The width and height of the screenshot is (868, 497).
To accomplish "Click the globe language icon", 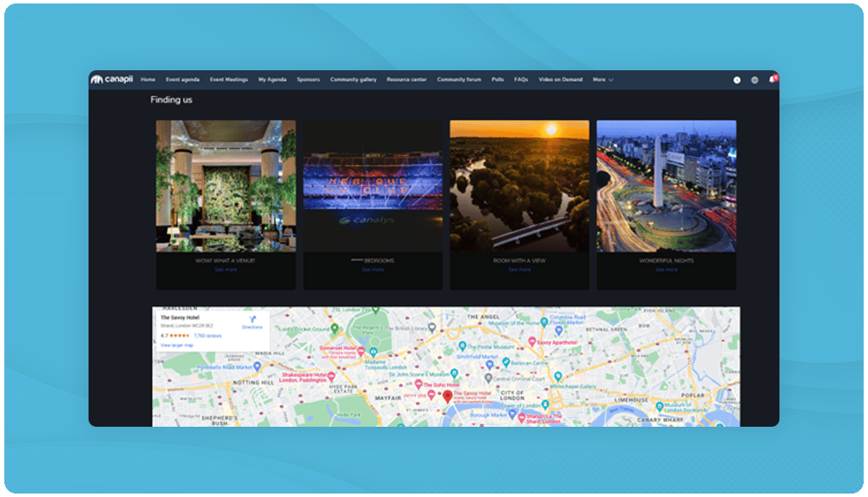I will pos(754,81).
